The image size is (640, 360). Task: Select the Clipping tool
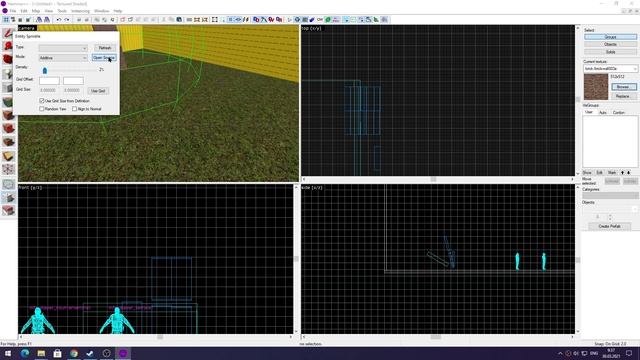tap(8, 156)
